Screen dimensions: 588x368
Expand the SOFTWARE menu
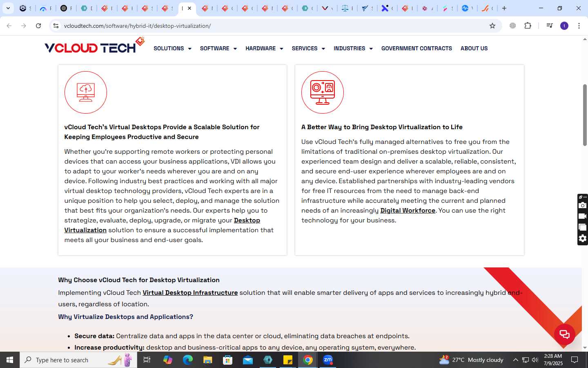click(x=218, y=48)
